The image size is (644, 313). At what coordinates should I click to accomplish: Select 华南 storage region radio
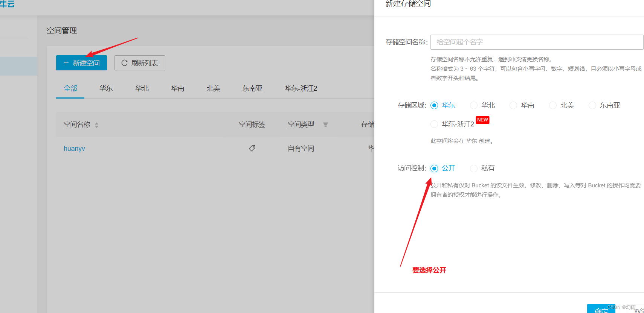tap(513, 105)
